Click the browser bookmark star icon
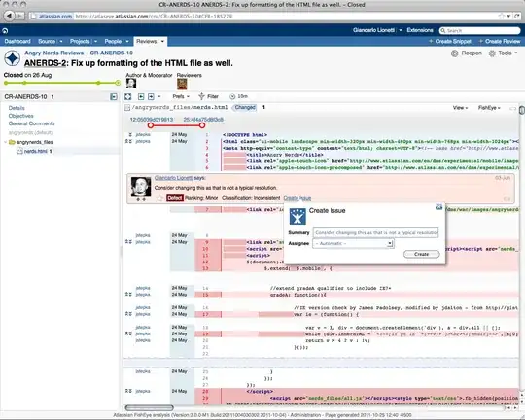The image size is (525, 420). coord(502,16)
